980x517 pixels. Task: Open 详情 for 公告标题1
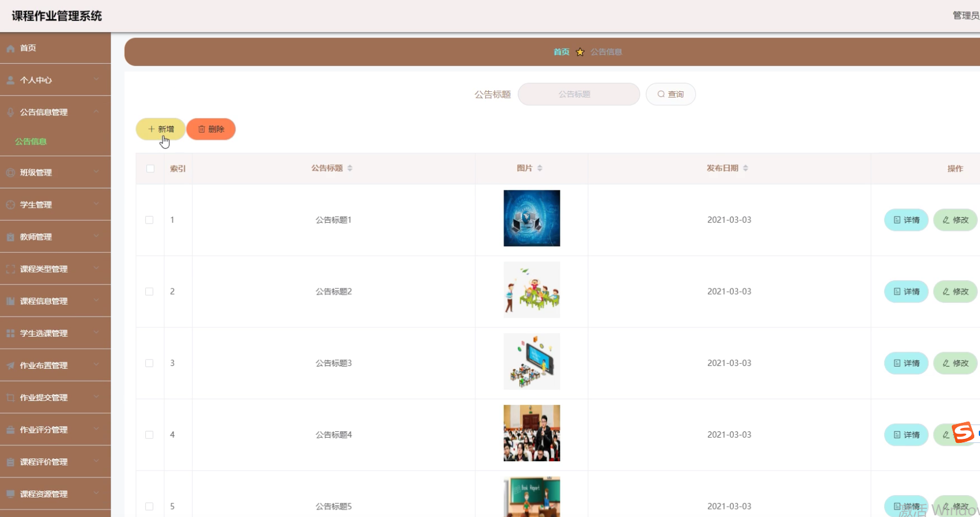[906, 220]
